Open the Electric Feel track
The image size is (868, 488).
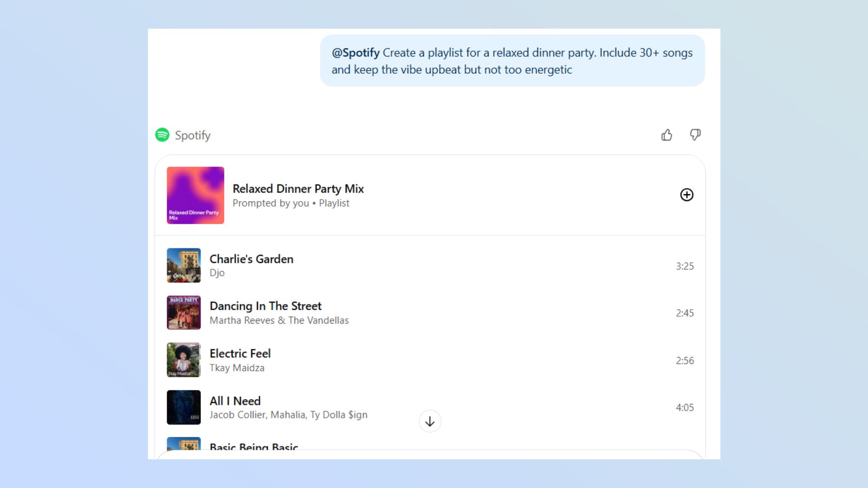240,353
